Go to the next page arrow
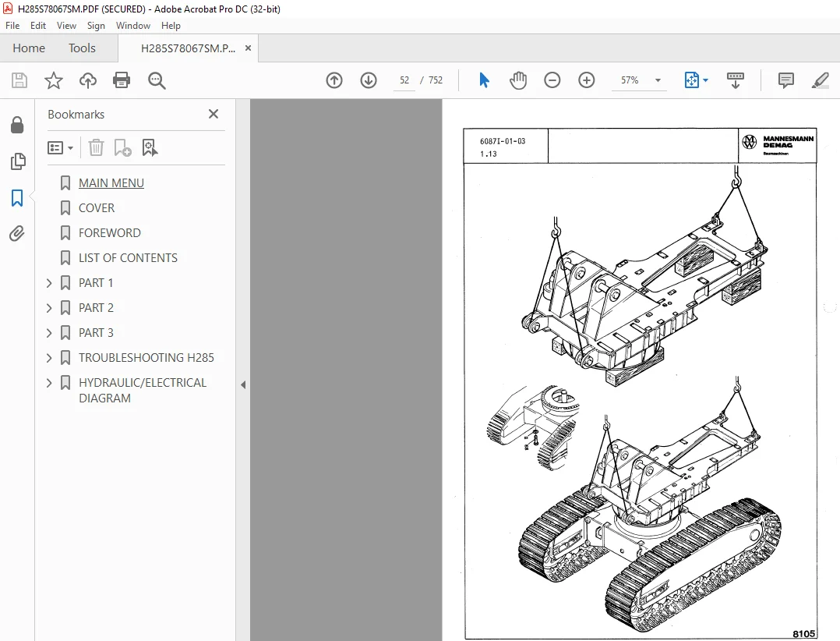 pyautogui.click(x=369, y=80)
